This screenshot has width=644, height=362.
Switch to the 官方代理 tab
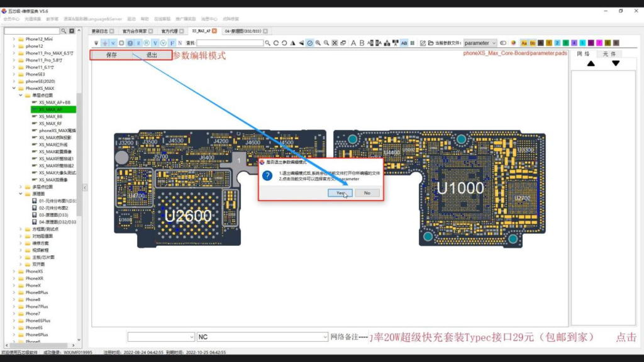(x=169, y=31)
